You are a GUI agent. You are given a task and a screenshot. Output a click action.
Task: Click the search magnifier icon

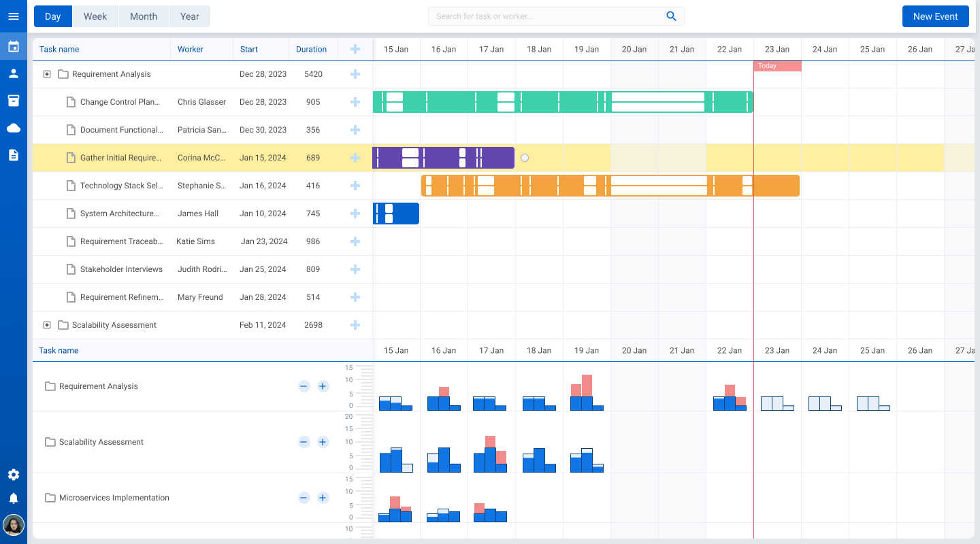coord(671,16)
